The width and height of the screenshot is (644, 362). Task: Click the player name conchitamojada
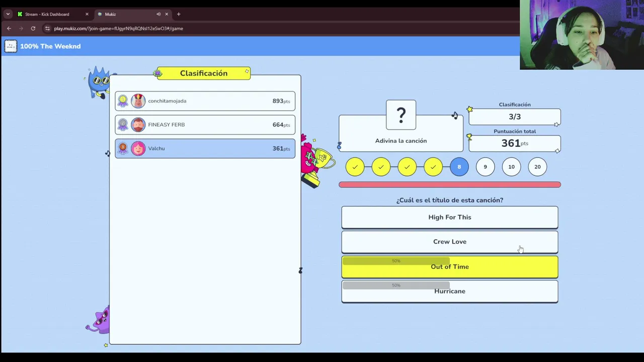167,101
